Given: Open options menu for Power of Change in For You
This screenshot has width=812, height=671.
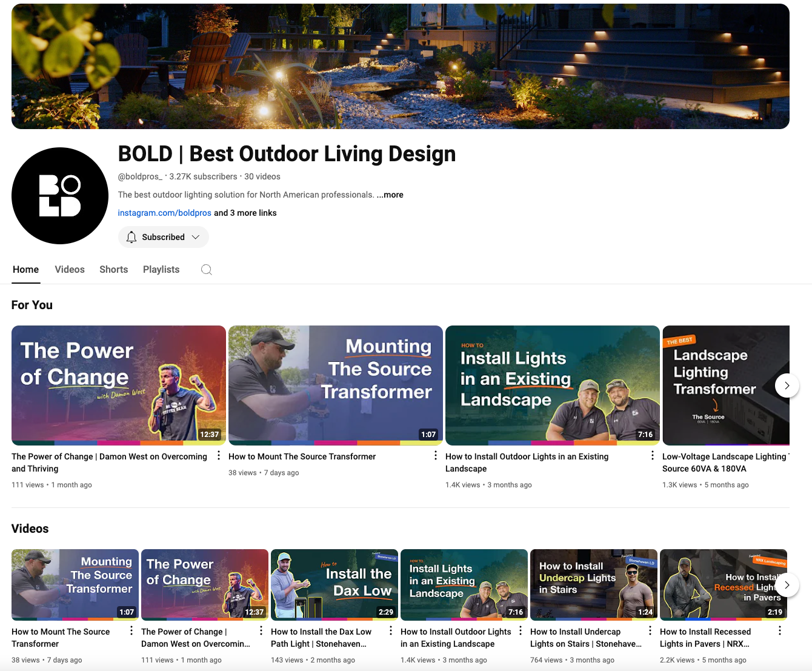Looking at the screenshot, I should tap(219, 455).
